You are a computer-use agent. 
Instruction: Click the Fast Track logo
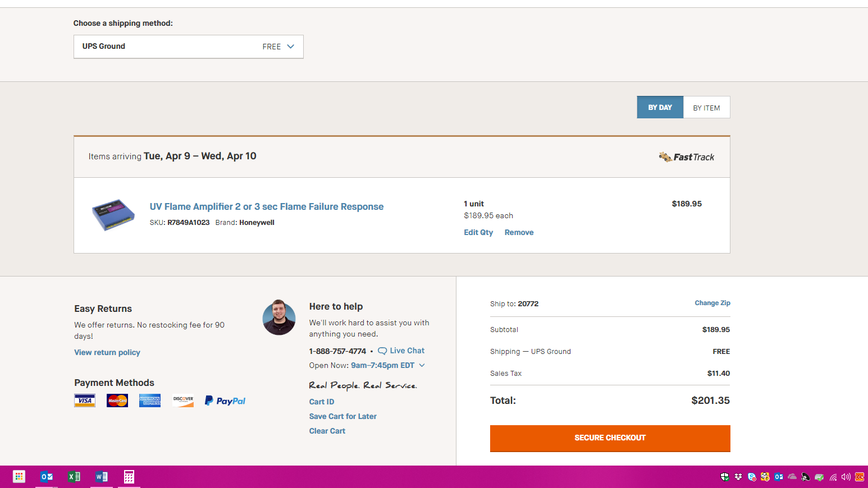coord(687,157)
